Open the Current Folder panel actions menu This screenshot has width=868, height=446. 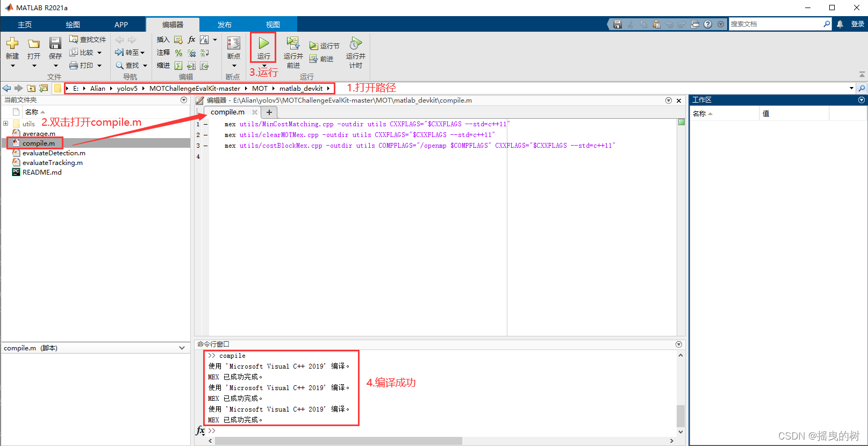(184, 100)
